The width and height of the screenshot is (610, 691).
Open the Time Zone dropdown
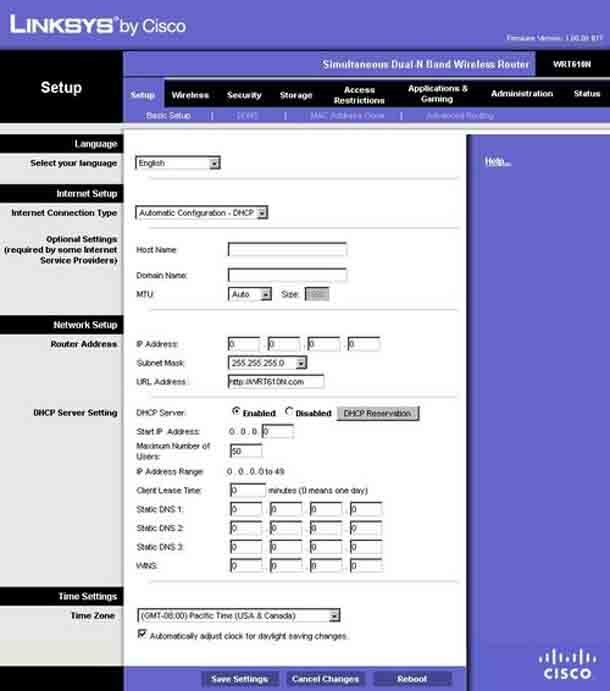239,616
